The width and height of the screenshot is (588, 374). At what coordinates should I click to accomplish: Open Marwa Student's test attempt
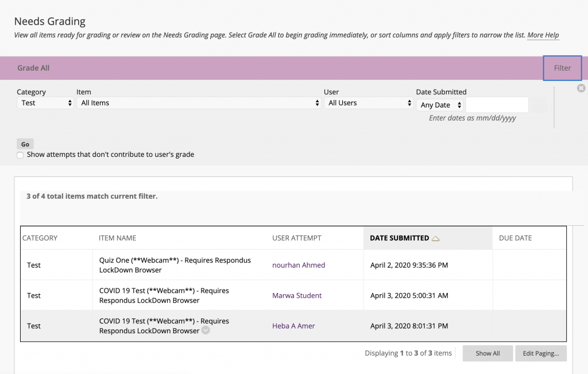(297, 295)
